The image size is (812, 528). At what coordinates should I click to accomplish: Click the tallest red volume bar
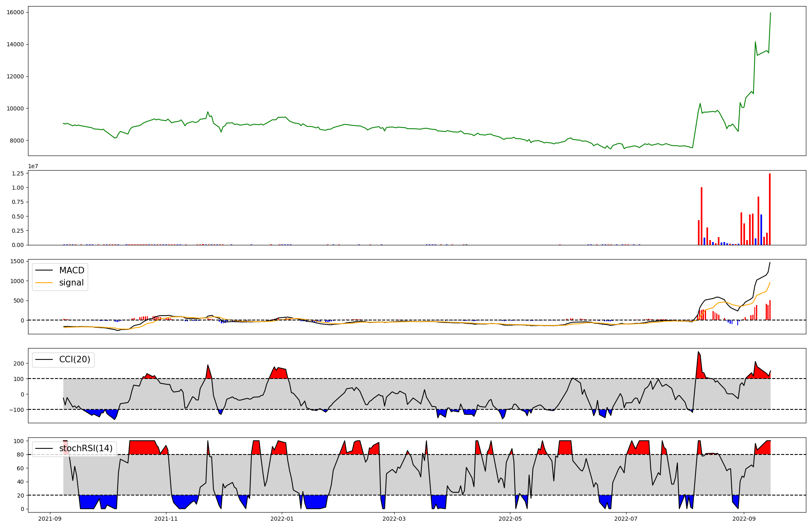click(x=769, y=209)
